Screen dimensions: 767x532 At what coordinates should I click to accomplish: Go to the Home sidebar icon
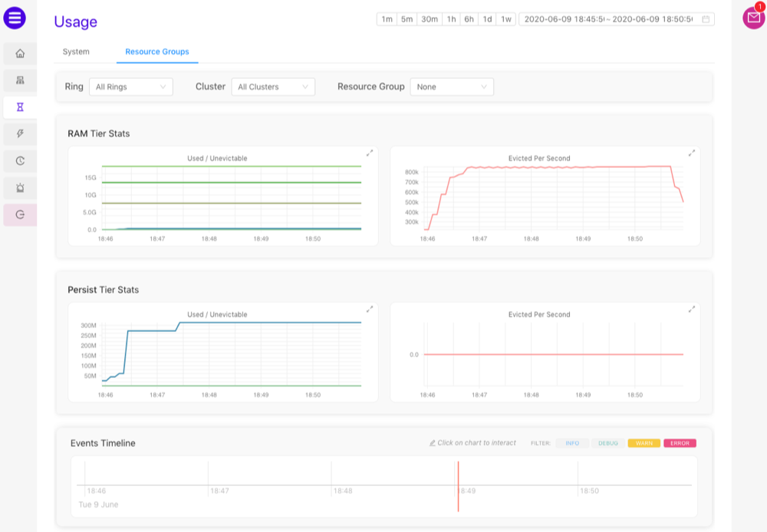click(x=20, y=54)
